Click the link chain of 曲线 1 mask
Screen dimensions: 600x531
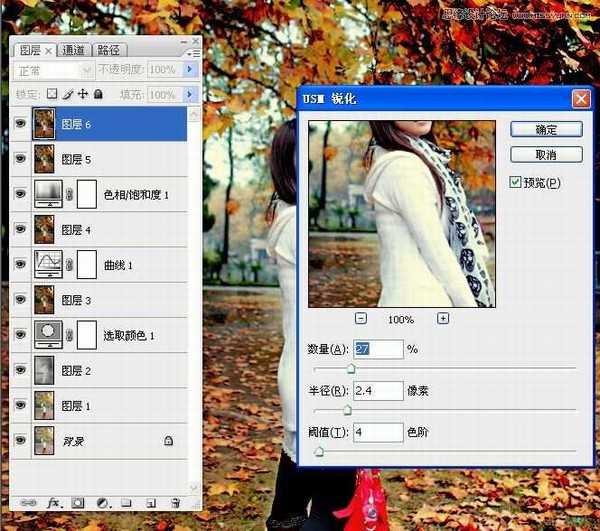[69, 265]
